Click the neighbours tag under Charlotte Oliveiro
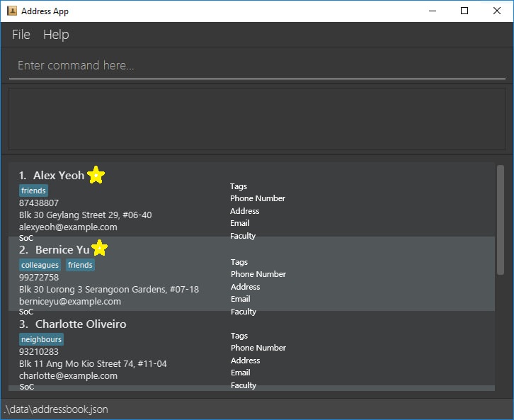This screenshot has width=514, height=420. pos(41,339)
